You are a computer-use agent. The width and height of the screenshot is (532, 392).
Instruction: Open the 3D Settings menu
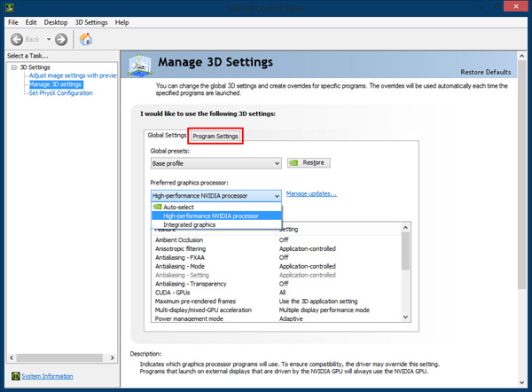[x=90, y=21]
